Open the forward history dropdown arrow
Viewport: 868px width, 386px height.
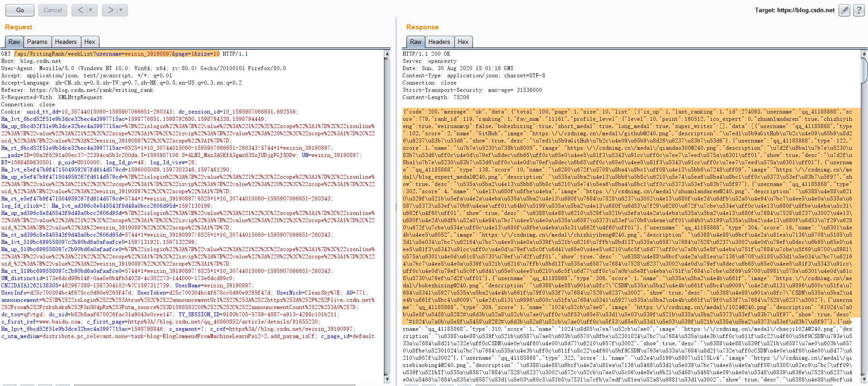coord(121,10)
